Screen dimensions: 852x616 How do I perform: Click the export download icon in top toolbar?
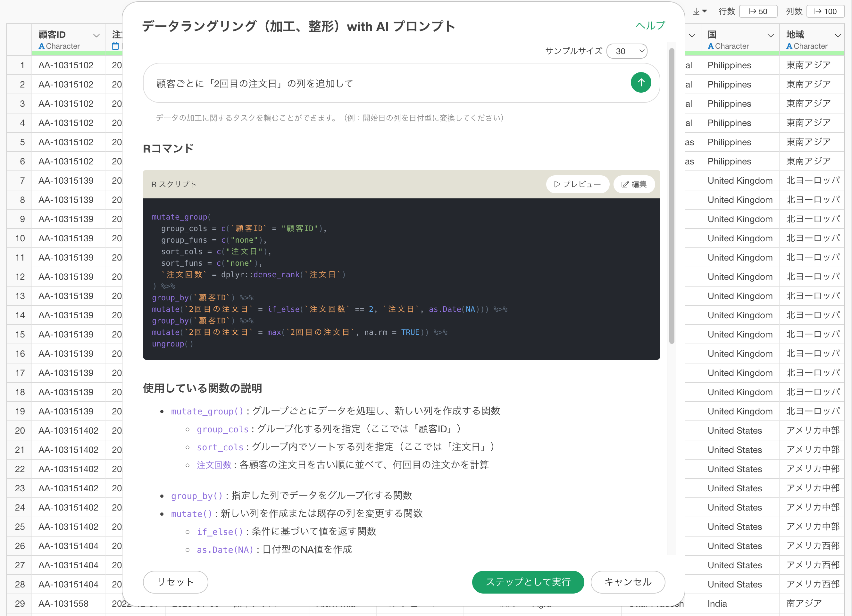pyautogui.click(x=699, y=11)
